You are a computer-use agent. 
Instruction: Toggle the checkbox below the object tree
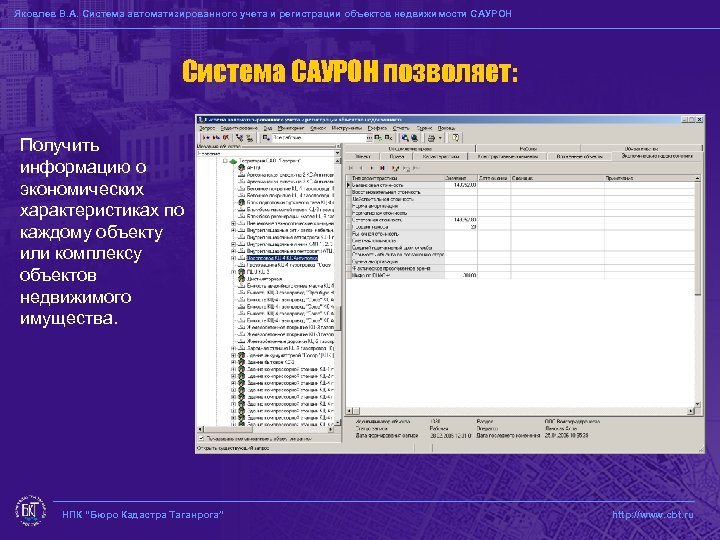pyautogui.click(x=201, y=439)
